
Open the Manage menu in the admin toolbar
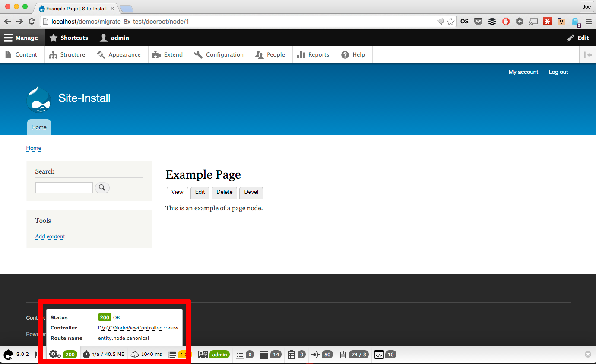22,38
